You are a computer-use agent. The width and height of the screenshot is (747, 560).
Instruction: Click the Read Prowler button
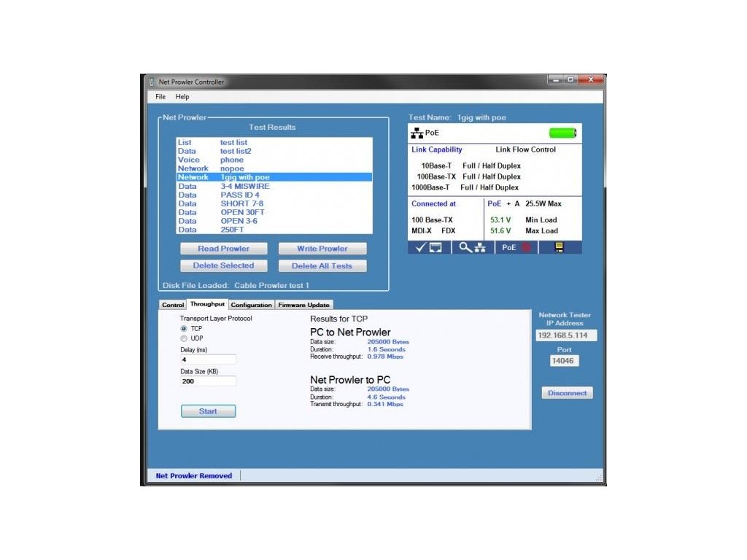point(223,249)
